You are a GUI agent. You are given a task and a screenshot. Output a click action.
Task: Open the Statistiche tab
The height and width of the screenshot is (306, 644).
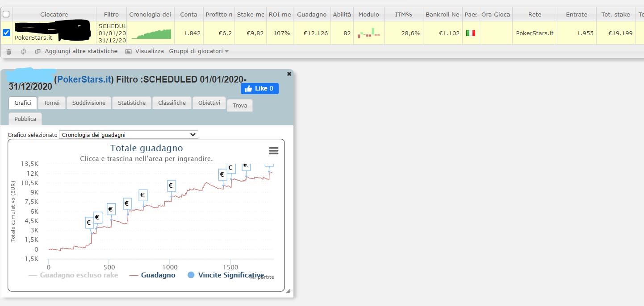132,103
